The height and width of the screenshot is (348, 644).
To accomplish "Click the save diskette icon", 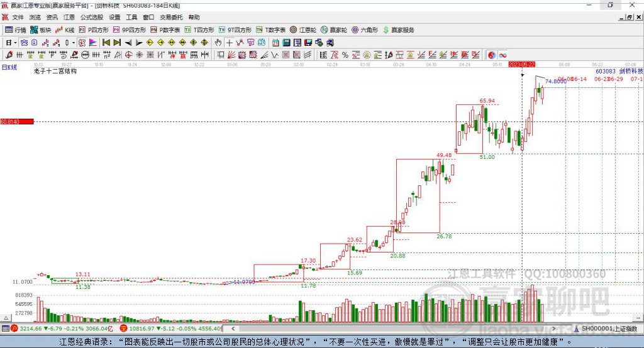I will click(308, 43).
